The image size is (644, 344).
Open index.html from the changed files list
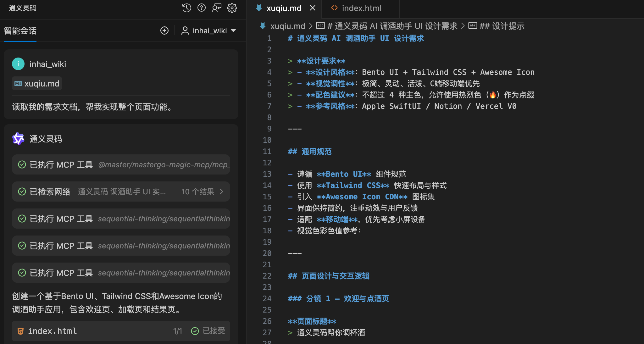pos(53,331)
